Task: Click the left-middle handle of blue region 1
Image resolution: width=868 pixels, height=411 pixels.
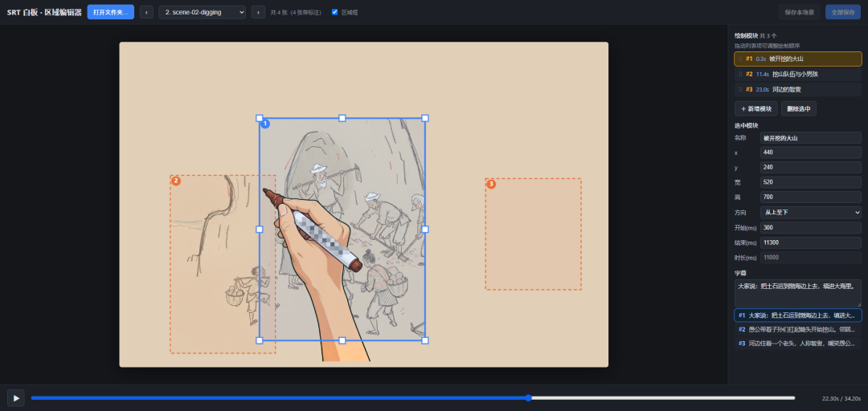Action: pyautogui.click(x=259, y=229)
